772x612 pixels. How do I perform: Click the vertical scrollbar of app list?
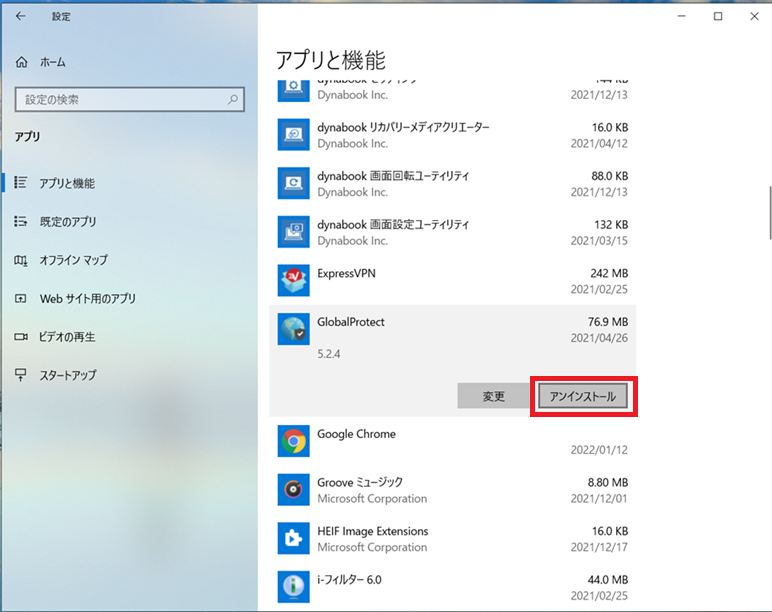coord(768,212)
